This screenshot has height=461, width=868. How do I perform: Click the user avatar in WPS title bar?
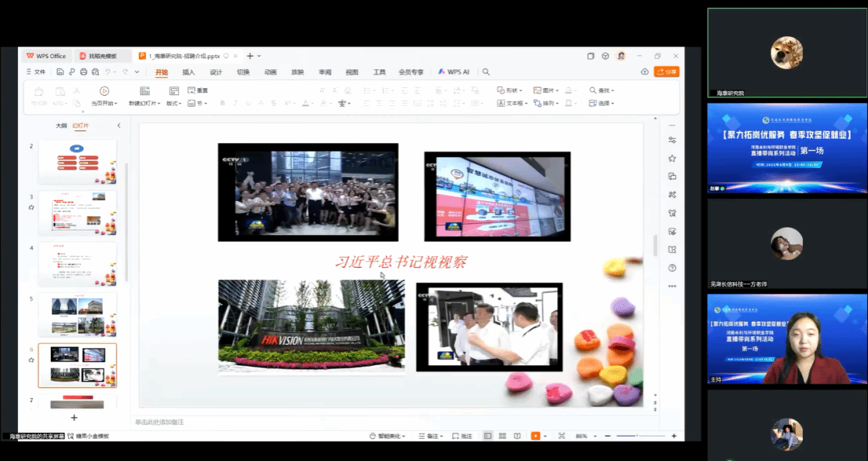621,56
